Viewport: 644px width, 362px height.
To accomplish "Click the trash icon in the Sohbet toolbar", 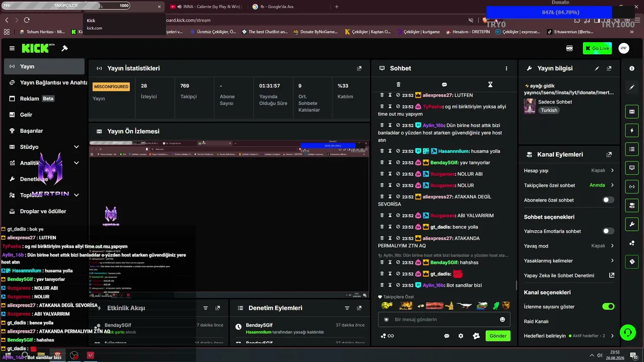I will 398,84.
